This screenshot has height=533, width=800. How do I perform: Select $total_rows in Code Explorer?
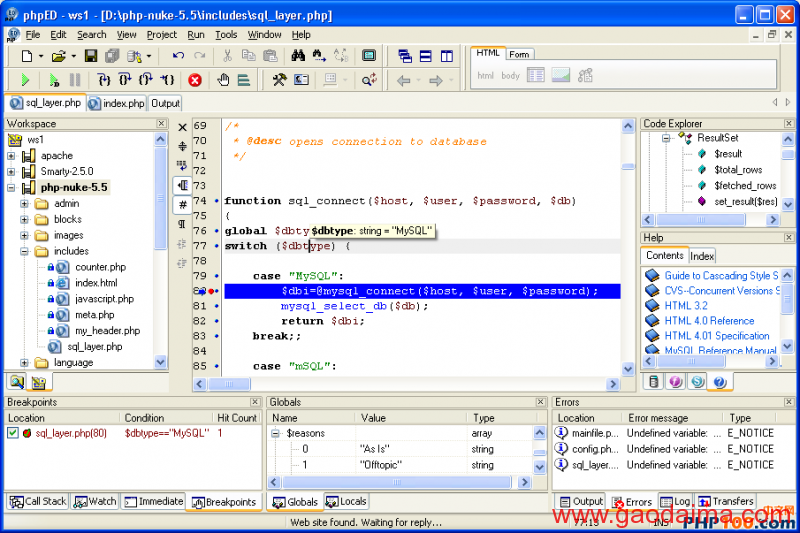[738, 170]
